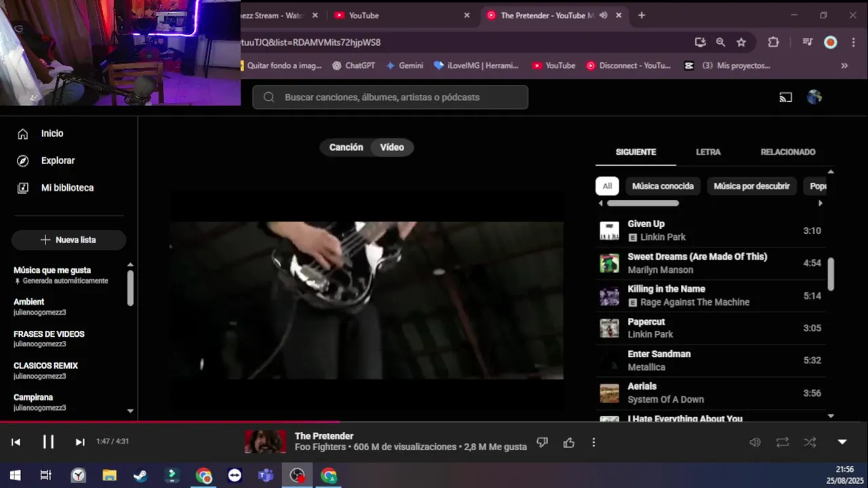Click the cast to device icon

pos(785,98)
